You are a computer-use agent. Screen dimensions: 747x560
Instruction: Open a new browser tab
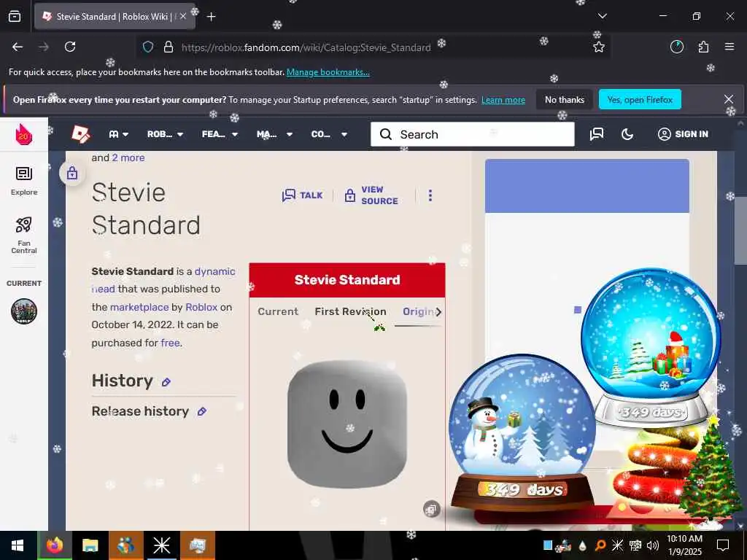[x=212, y=17]
